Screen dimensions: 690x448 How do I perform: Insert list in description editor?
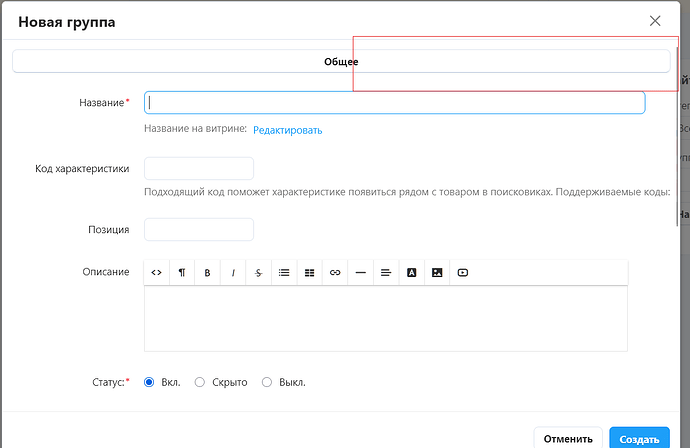point(284,272)
